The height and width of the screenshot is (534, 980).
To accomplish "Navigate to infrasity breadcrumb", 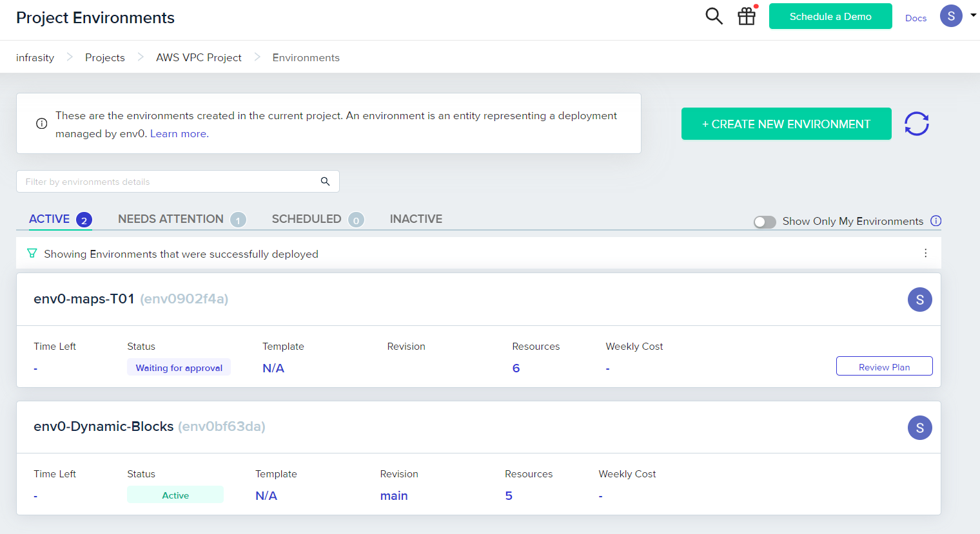I will 35,57.
